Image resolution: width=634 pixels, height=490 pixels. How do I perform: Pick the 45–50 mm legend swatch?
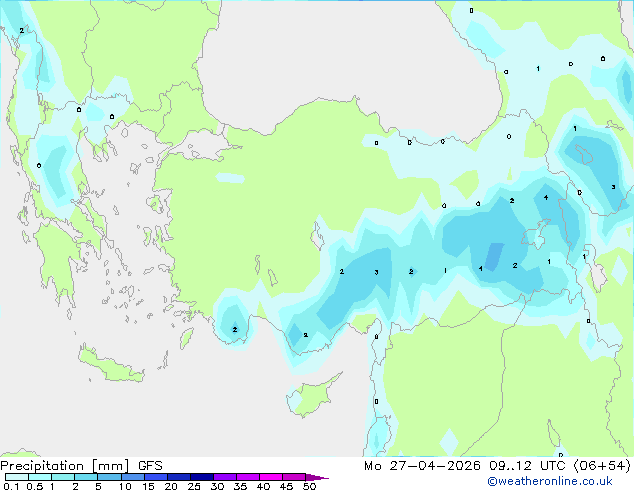pyautogui.click(x=294, y=477)
